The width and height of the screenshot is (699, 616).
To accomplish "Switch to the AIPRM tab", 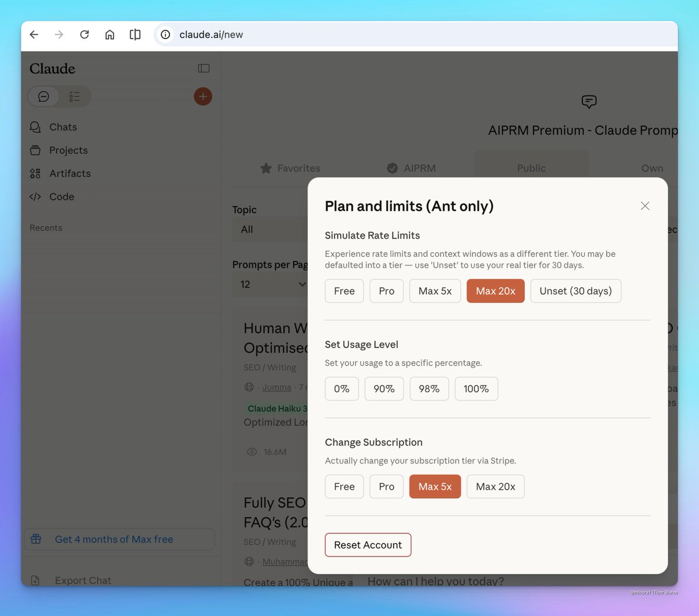I will [x=411, y=168].
